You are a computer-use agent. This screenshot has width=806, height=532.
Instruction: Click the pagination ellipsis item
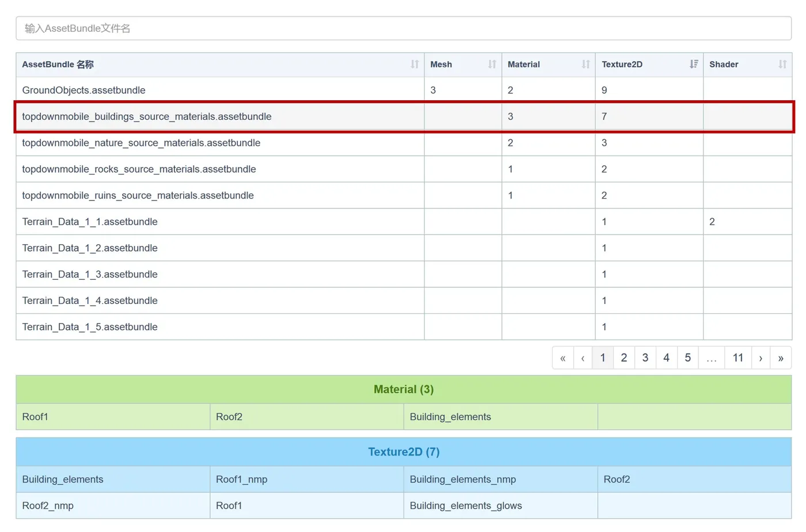point(712,358)
